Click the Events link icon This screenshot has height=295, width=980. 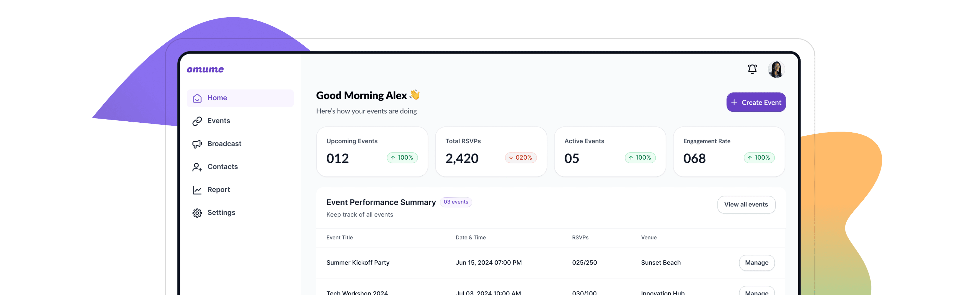point(197,121)
